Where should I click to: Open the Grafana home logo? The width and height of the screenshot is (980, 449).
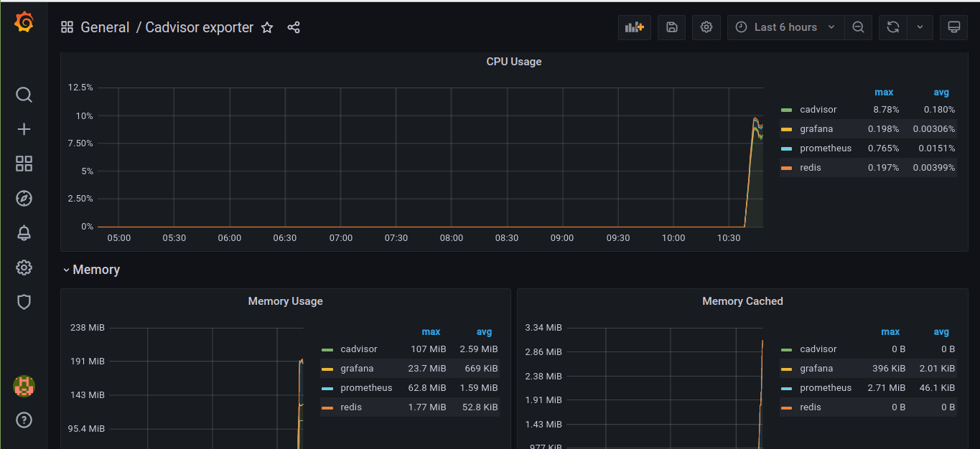tap(24, 22)
